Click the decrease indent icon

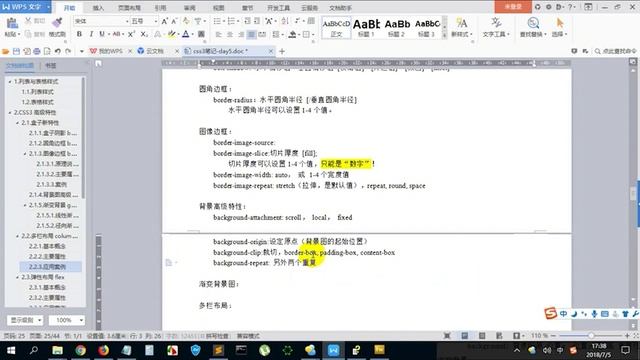pyautogui.click(x=247, y=21)
